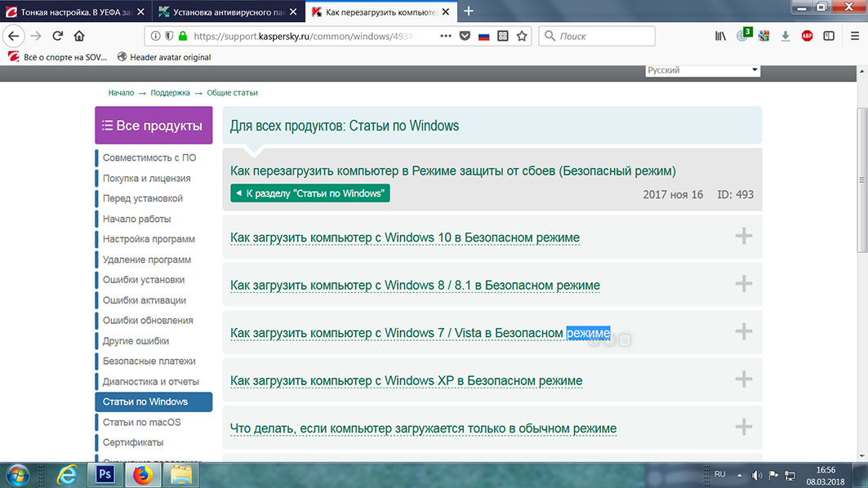Image resolution: width=868 pixels, height=488 pixels.
Task: Bookmark this page with the star
Action: 522,36
